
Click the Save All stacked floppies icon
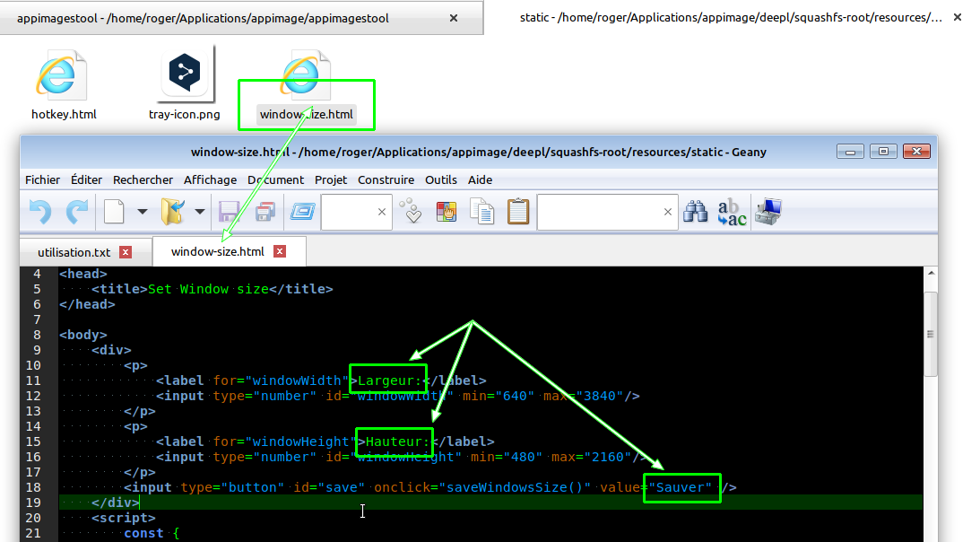[265, 213]
